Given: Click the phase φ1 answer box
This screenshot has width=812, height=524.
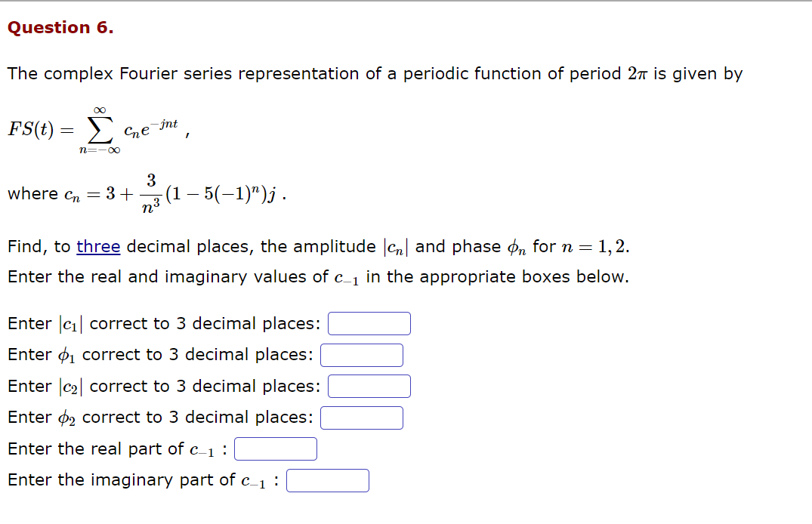Looking at the screenshot, I should (361, 355).
